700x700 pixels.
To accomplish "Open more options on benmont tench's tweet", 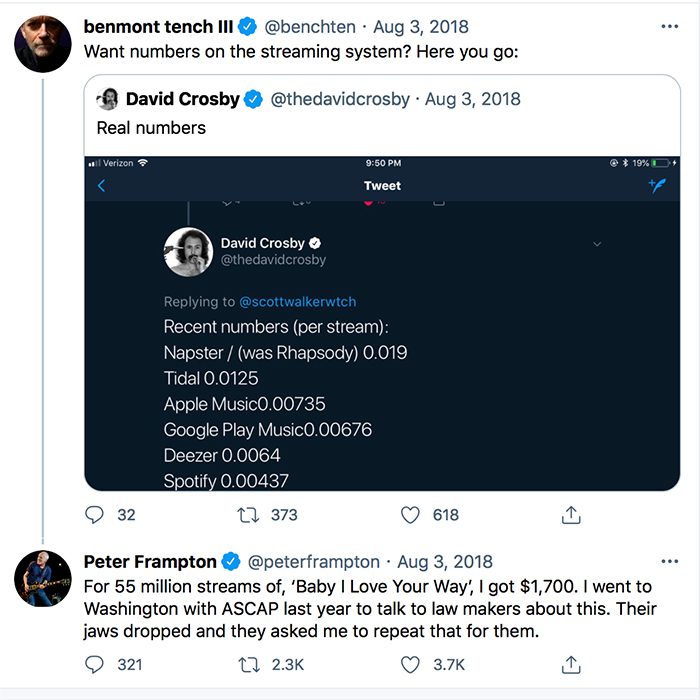I will click(x=670, y=26).
